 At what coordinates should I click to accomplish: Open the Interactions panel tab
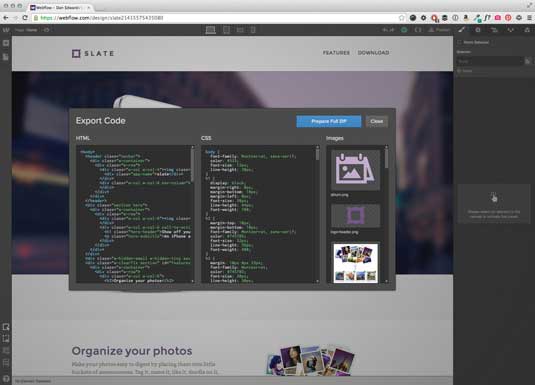click(x=510, y=30)
